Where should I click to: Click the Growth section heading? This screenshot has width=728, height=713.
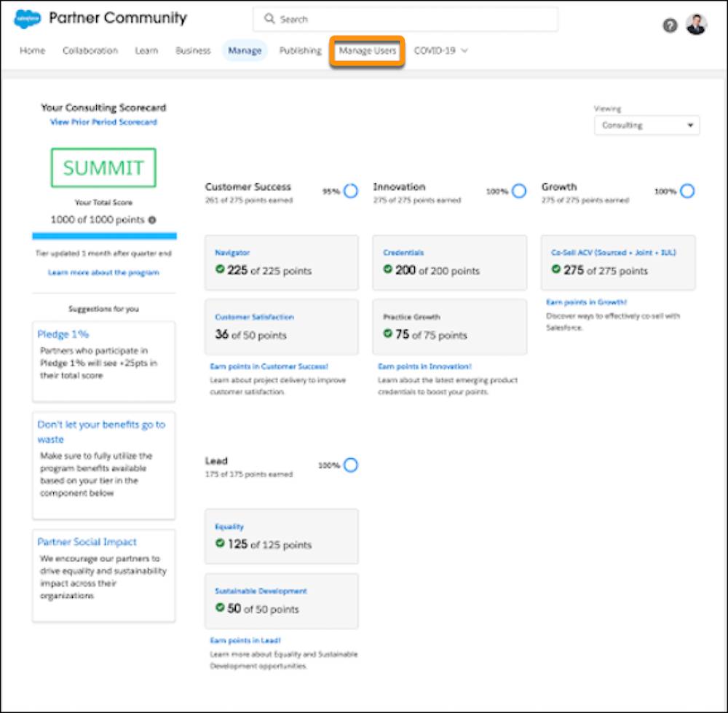(559, 186)
